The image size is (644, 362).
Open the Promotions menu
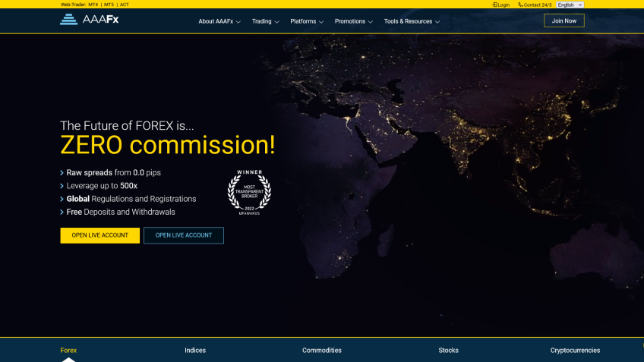click(353, 21)
